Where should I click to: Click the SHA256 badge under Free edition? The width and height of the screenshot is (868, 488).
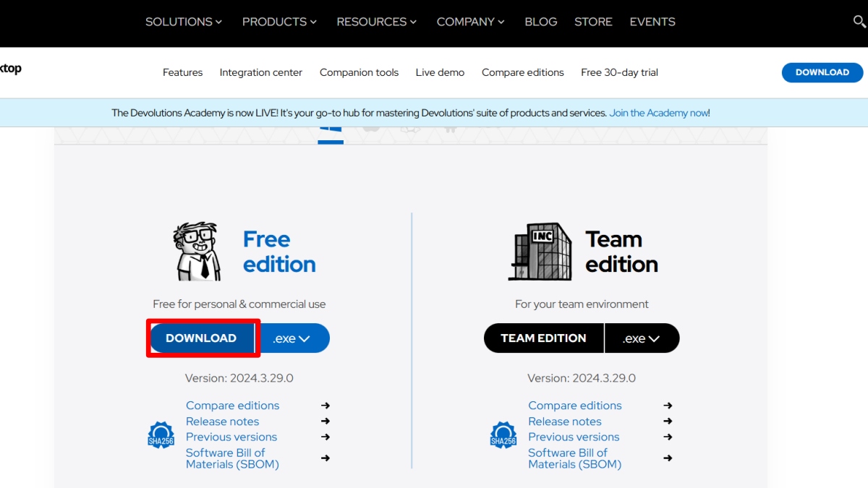(161, 435)
